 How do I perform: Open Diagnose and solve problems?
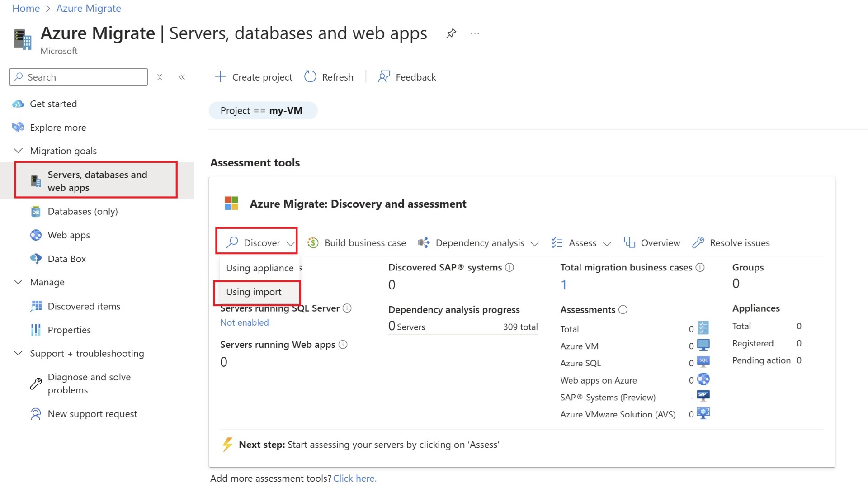(89, 384)
